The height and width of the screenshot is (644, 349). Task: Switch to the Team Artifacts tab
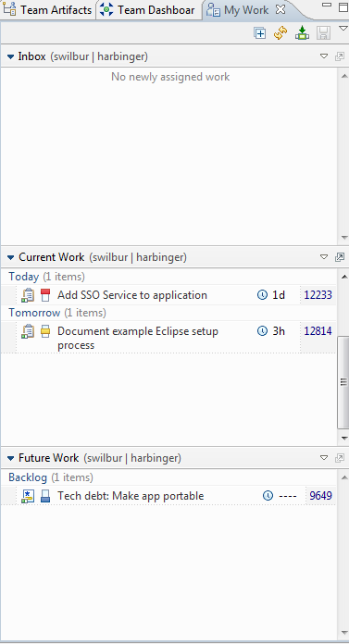click(48, 10)
